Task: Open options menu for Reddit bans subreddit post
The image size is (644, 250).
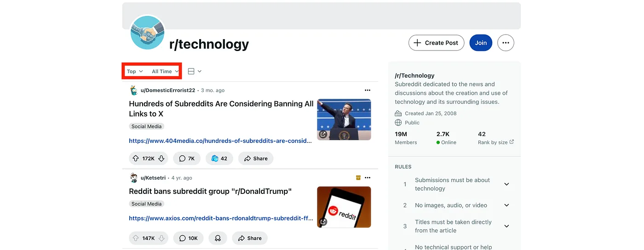Action: pos(367,178)
